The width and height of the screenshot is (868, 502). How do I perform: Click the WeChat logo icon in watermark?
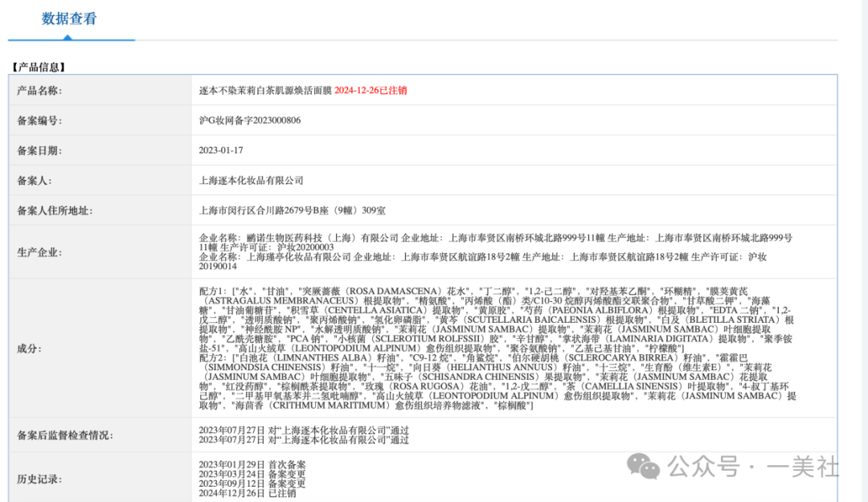click(645, 467)
